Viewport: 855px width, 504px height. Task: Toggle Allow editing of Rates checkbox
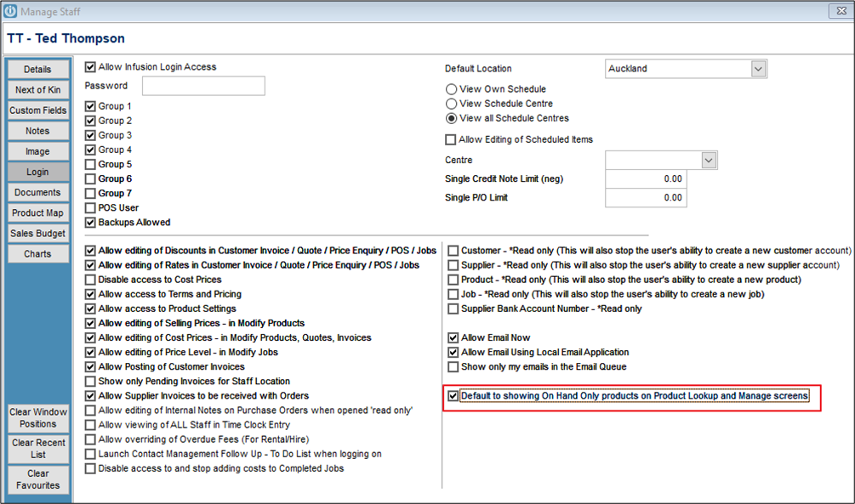pos(90,265)
